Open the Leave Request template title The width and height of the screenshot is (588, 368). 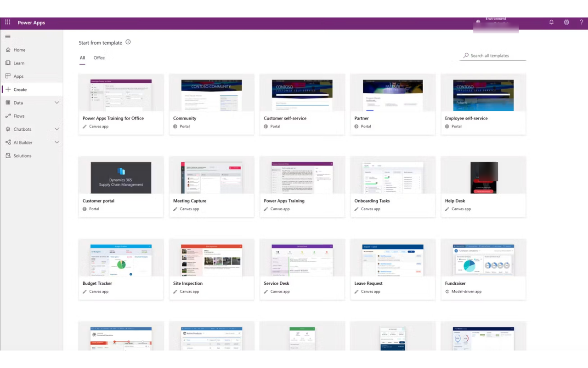click(368, 283)
